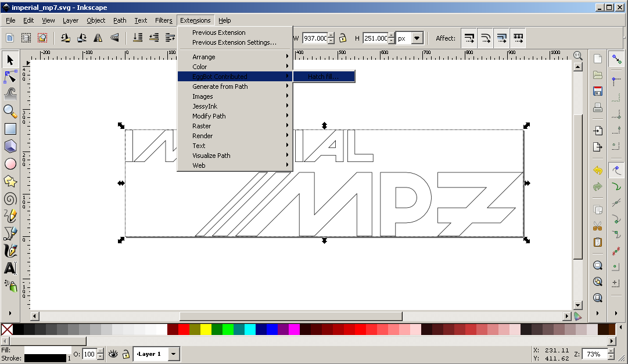
Task: Toggle the current layer lock icon
Action: click(x=125, y=354)
